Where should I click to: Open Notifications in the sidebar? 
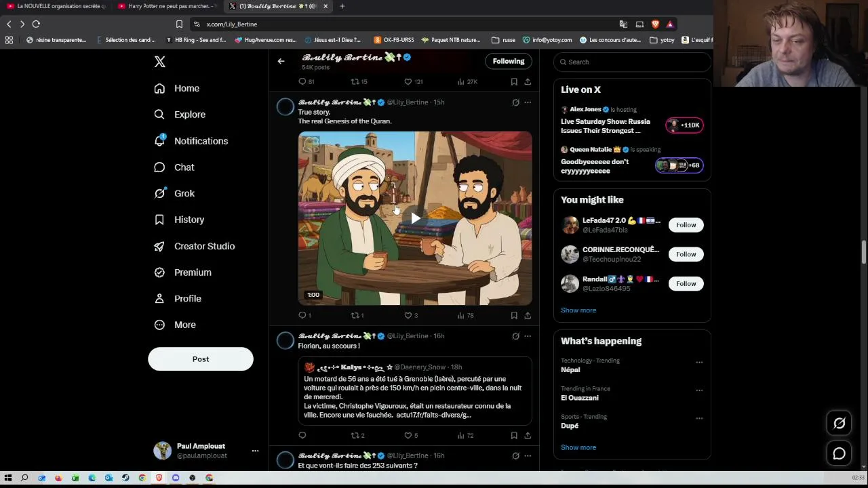(x=191, y=141)
